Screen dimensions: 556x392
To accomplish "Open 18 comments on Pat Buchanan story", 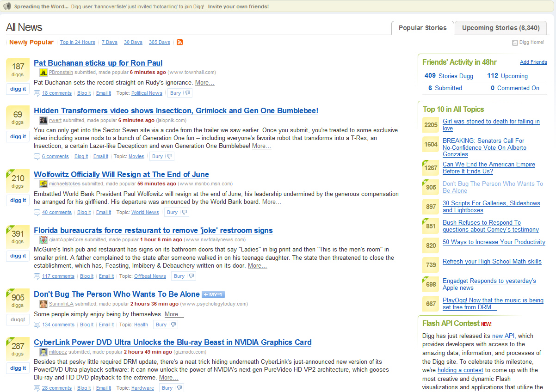I will coord(57,93).
